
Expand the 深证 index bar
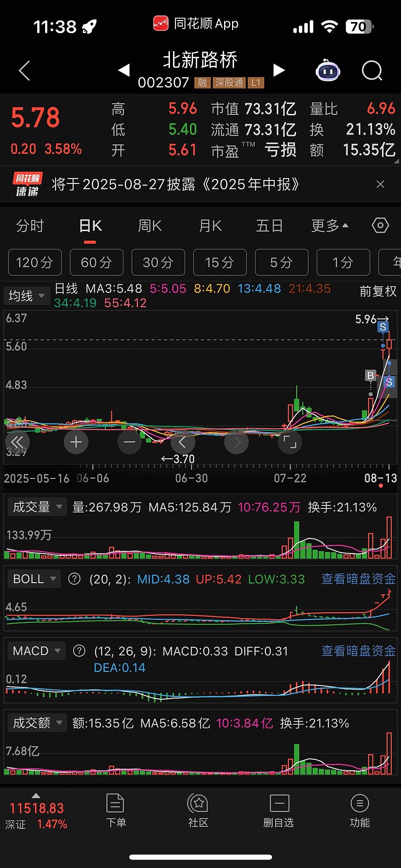(x=36, y=796)
